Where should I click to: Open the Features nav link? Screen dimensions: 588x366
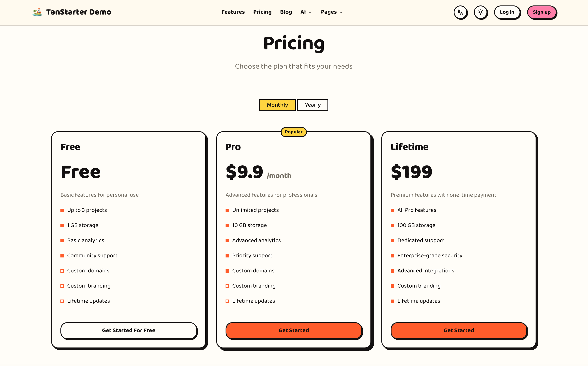[233, 12]
